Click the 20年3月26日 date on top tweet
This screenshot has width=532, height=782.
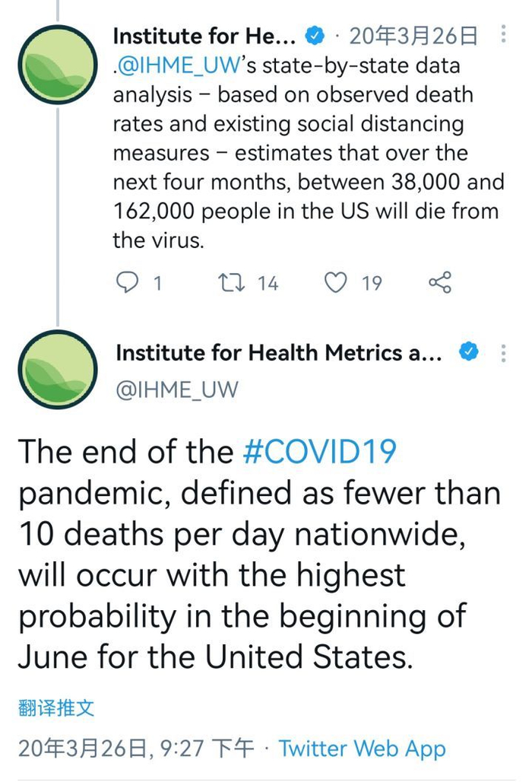point(414,36)
